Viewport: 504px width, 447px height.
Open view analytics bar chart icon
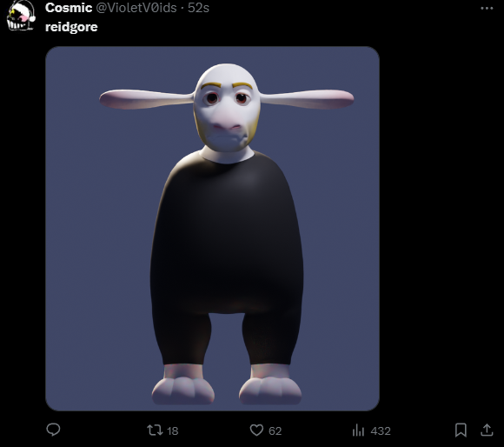pyautogui.click(x=358, y=430)
